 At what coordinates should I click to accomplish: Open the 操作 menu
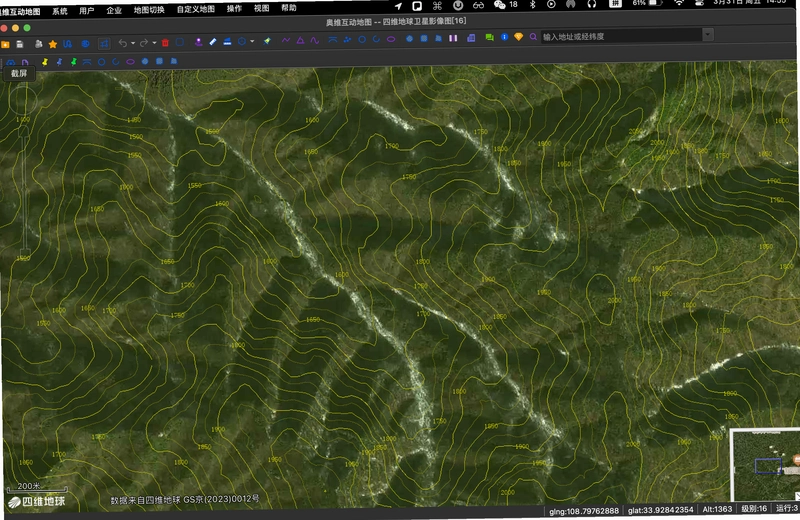[x=234, y=8]
